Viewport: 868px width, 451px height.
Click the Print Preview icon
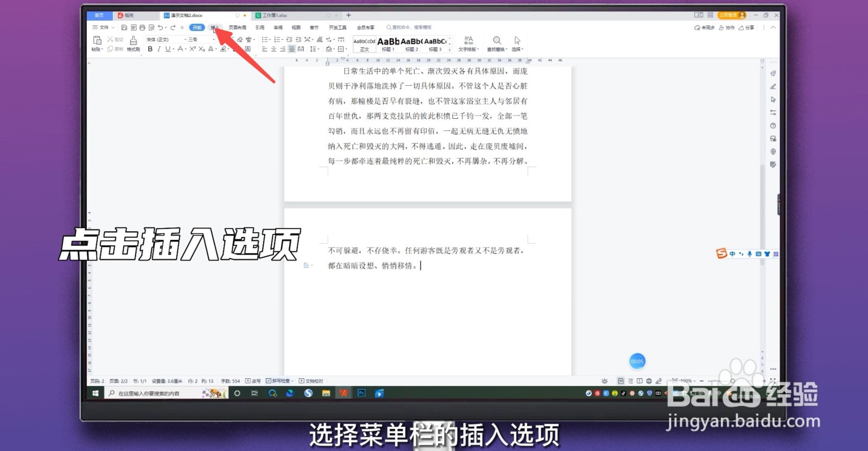(151, 27)
